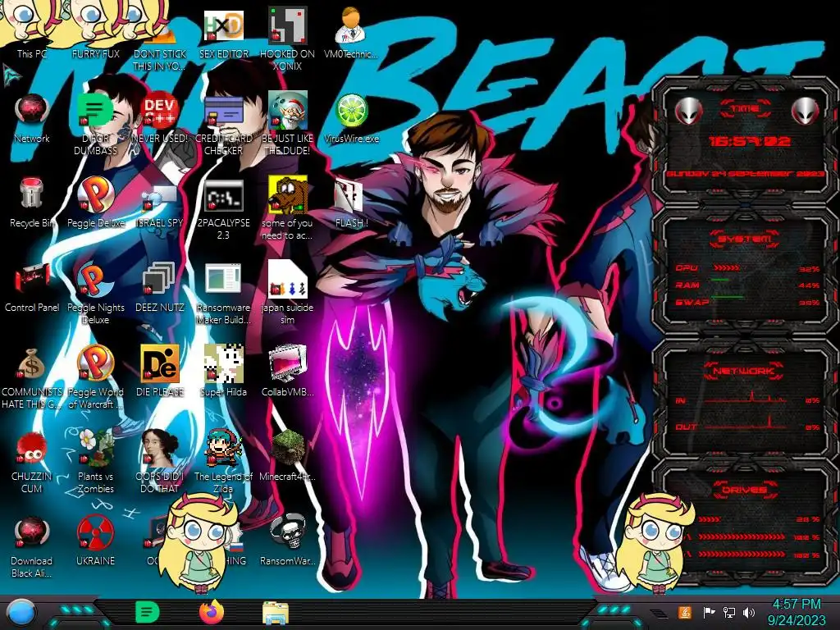840x630 pixels.
Task: Open BE JUST LIKE THE DUDE! icon
Action: click(288, 123)
